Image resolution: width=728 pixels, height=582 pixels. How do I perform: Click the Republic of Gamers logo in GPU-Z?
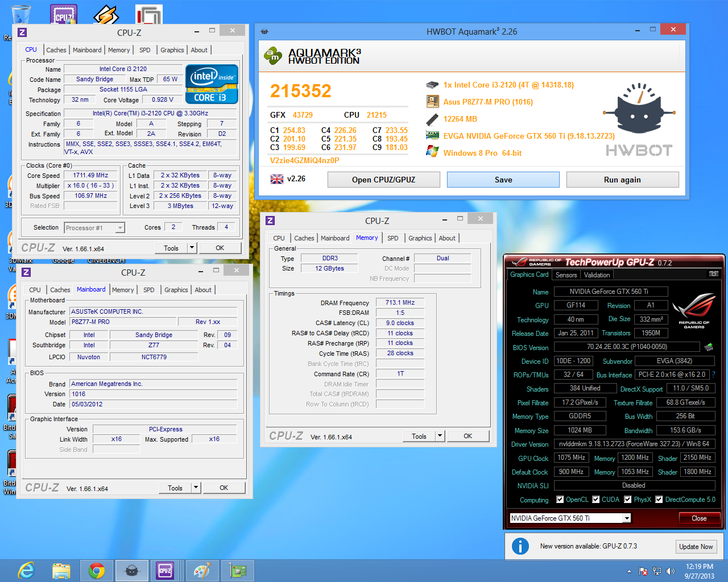(x=694, y=310)
